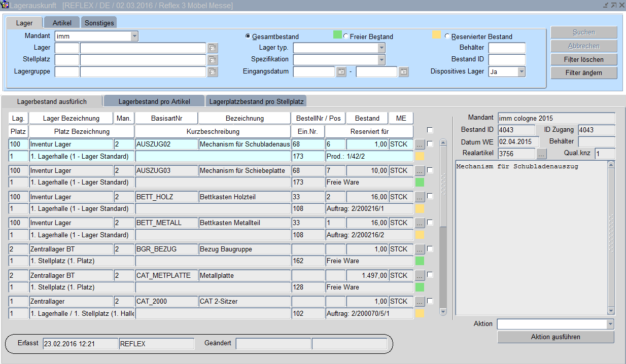Viewport: 626px width, 364px height.
Task: Tick the checkbox for AUSZUG03 row
Action: [430, 170]
